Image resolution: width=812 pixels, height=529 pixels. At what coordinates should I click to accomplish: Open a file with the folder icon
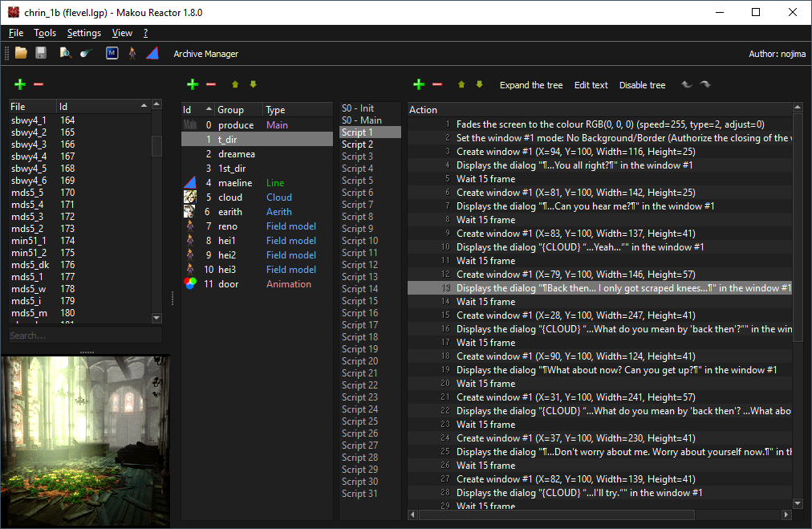point(21,53)
